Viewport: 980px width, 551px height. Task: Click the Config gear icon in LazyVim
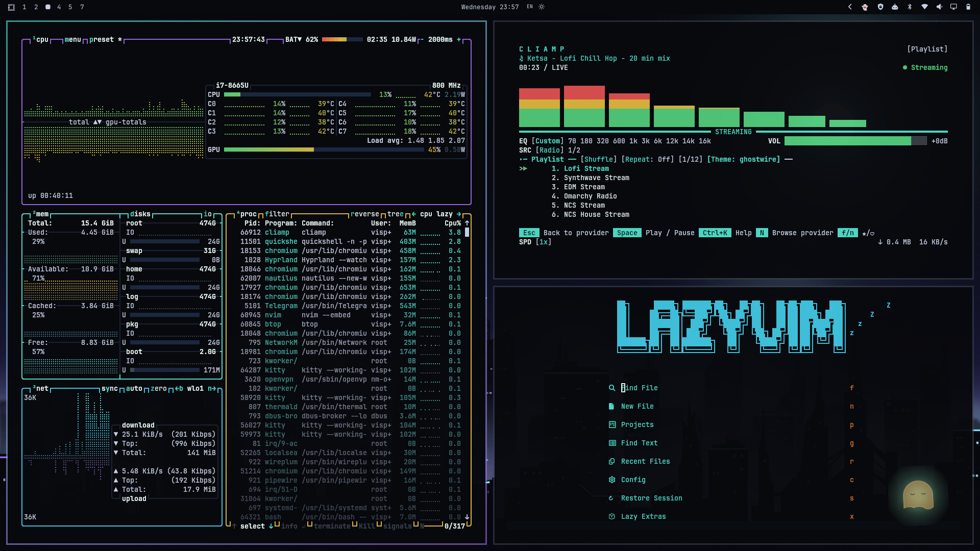point(612,480)
